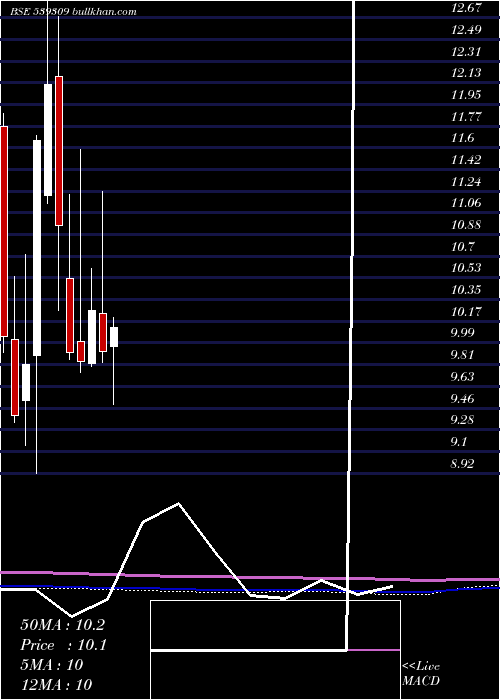Click the 12.67 price axis label

[x=466, y=8]
